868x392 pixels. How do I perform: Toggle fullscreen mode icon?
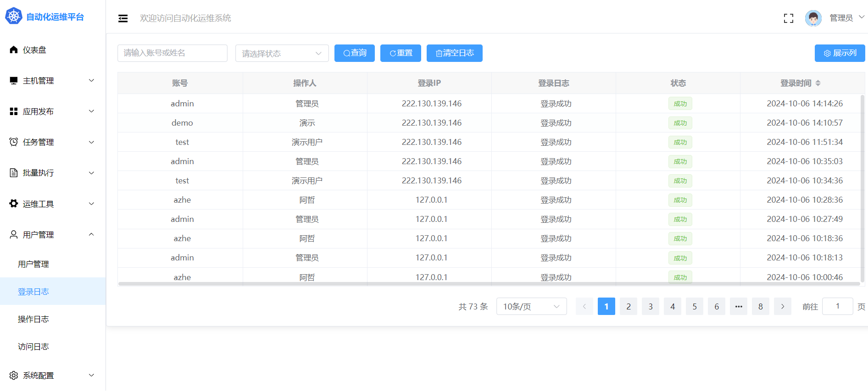pos(788,18)
